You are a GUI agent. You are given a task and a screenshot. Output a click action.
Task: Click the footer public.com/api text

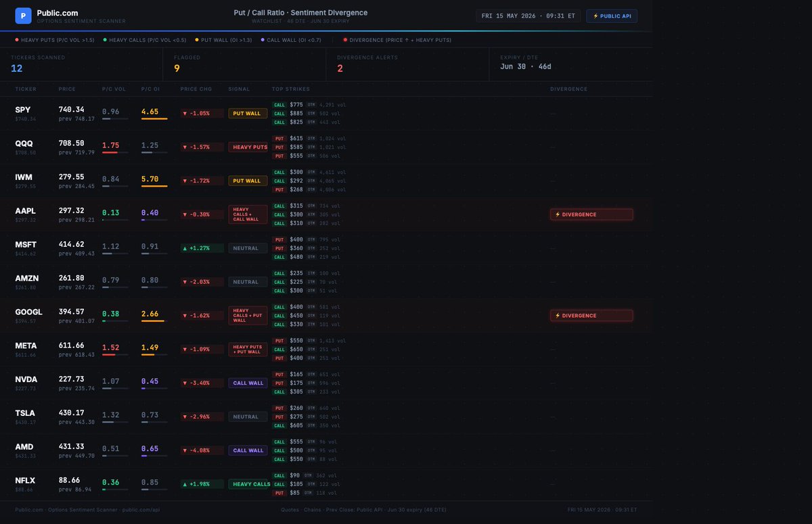click(x=141, y=510)
